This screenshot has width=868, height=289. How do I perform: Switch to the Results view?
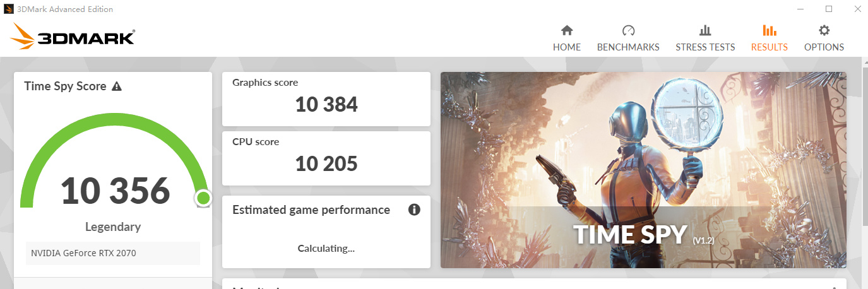769,38
